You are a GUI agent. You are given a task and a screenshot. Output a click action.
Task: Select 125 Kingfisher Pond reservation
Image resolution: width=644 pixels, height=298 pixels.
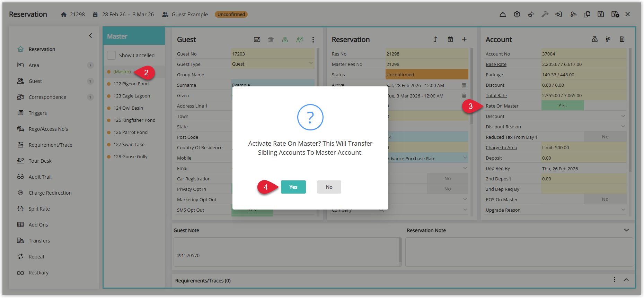[134, 120]
